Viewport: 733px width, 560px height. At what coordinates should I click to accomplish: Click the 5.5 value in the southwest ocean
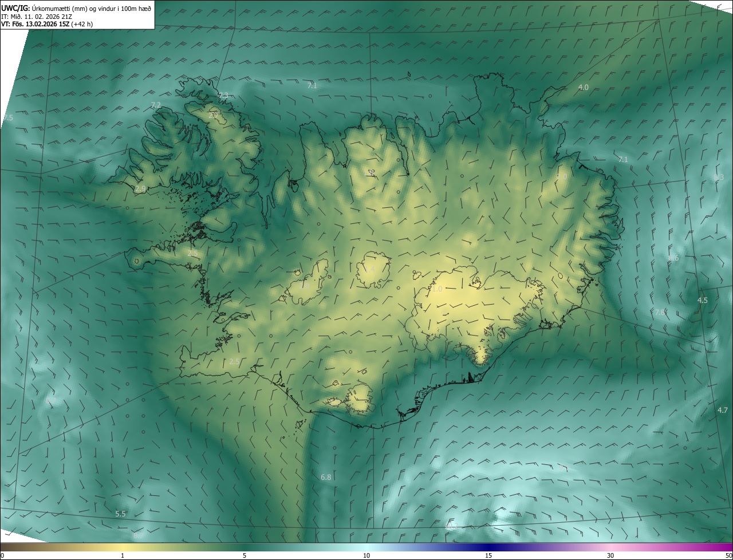120,514
